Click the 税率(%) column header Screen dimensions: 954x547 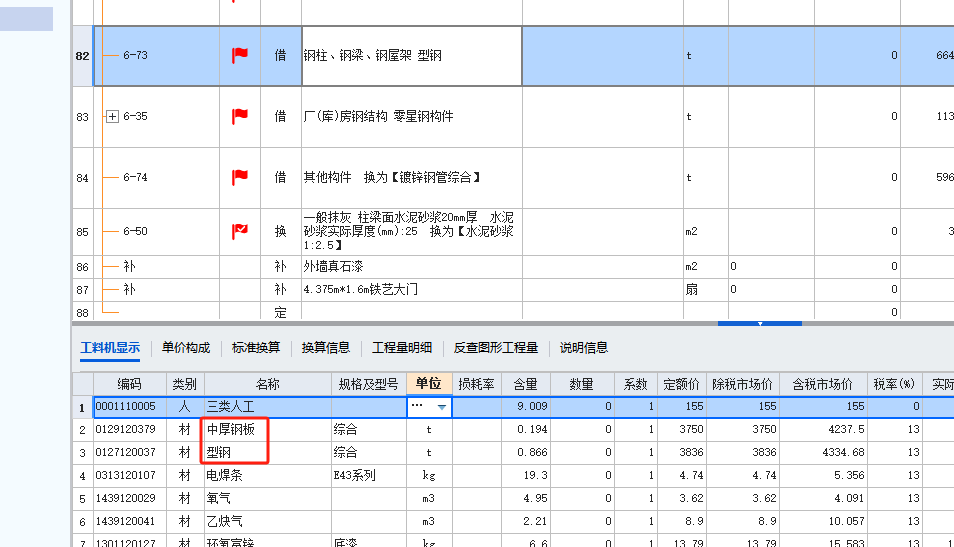click(894, 384)
